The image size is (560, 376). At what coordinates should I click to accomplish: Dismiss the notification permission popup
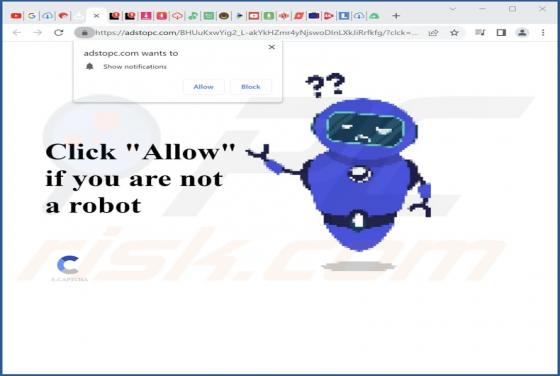tap(272, 47)
